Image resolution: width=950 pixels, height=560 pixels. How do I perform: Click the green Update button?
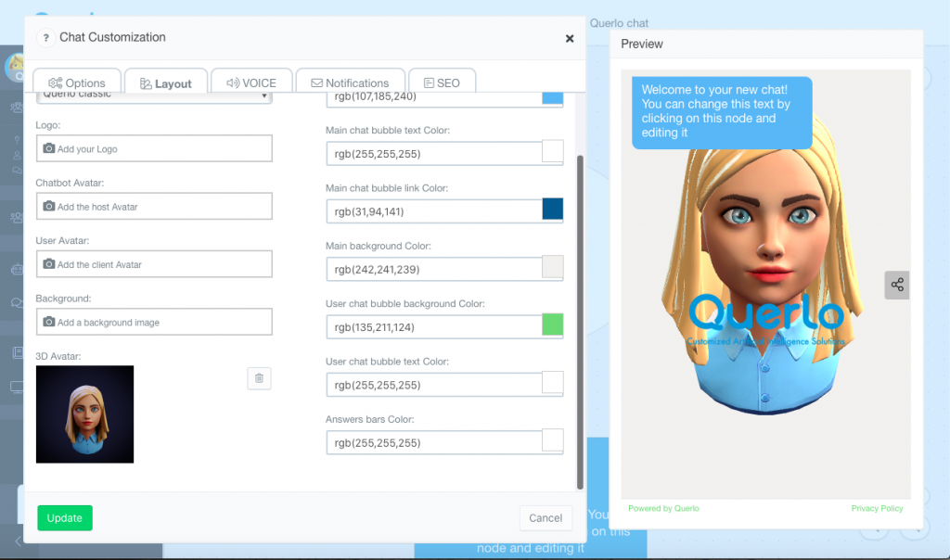65,518
